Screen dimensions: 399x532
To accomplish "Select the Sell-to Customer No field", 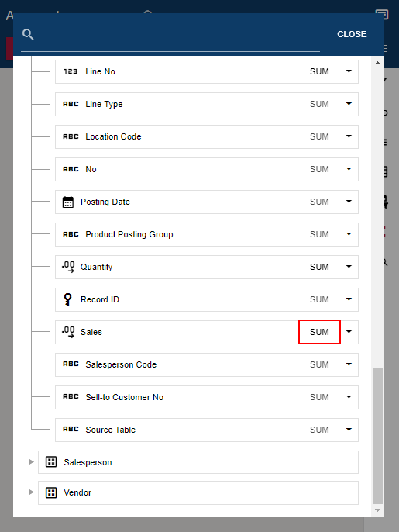I will click(x=207, y=397).
